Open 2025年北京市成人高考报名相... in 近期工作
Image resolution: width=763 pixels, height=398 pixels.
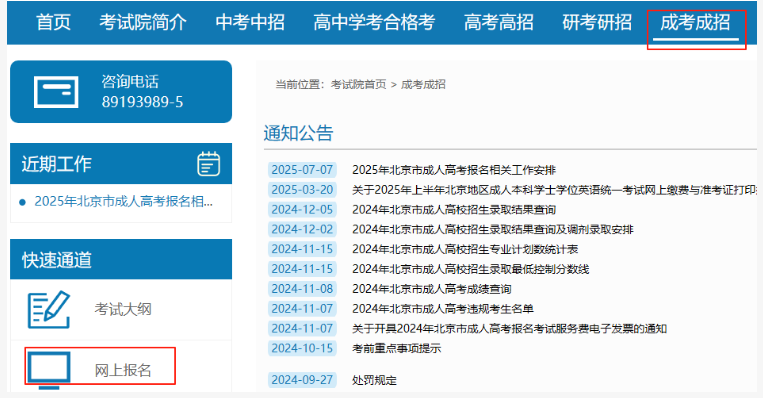click(x=123, y=201)
